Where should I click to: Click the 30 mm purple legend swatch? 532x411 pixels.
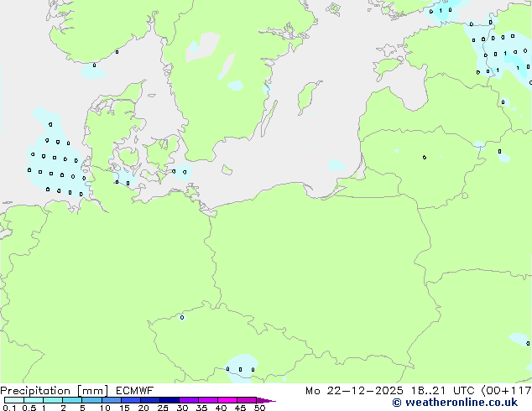pyautogui.click(x=189, y=400)
